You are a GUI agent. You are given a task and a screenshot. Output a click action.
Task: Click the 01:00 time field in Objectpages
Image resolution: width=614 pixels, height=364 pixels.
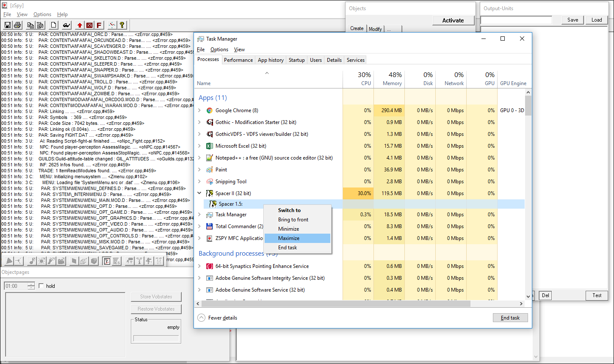tap(16, 286)
